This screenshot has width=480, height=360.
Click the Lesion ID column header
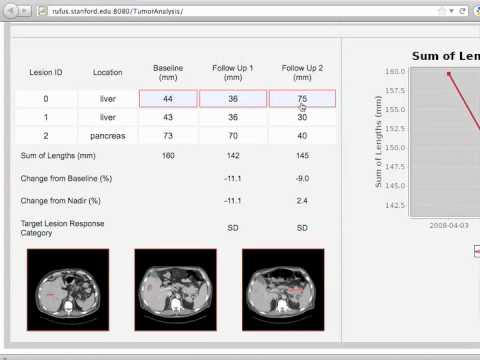point(46,72)
